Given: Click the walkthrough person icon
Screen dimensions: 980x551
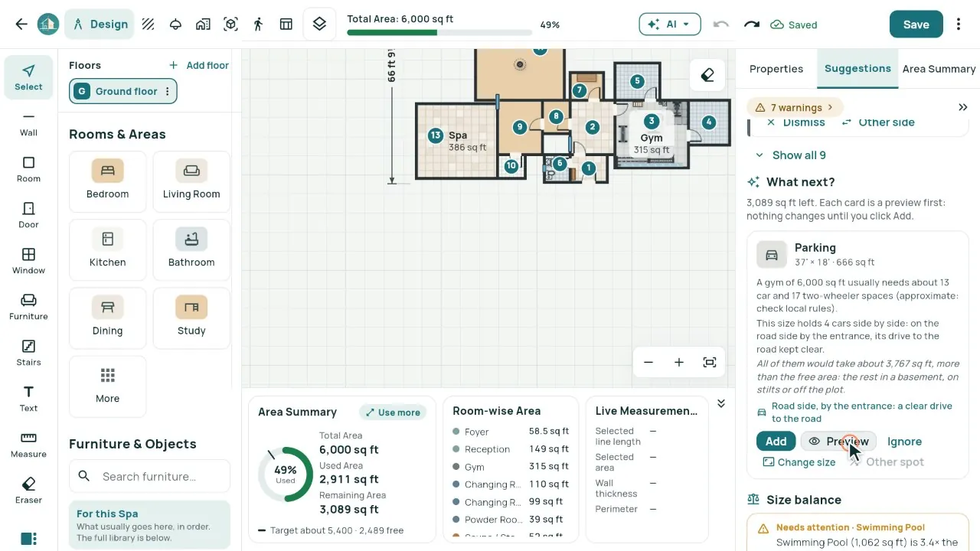Looking at the screenshot, I should (258, 24).
